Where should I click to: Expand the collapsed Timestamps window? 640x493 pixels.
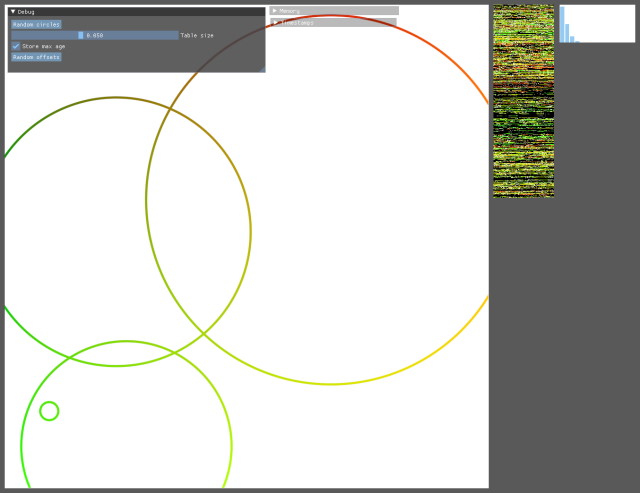pyautogui.click(x=275, y=22)
